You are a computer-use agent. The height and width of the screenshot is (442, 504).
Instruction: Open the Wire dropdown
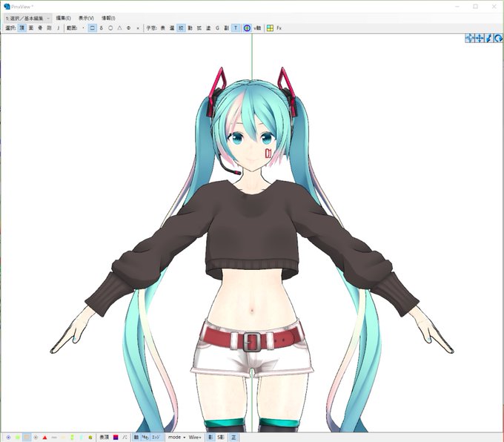point(195,437)
